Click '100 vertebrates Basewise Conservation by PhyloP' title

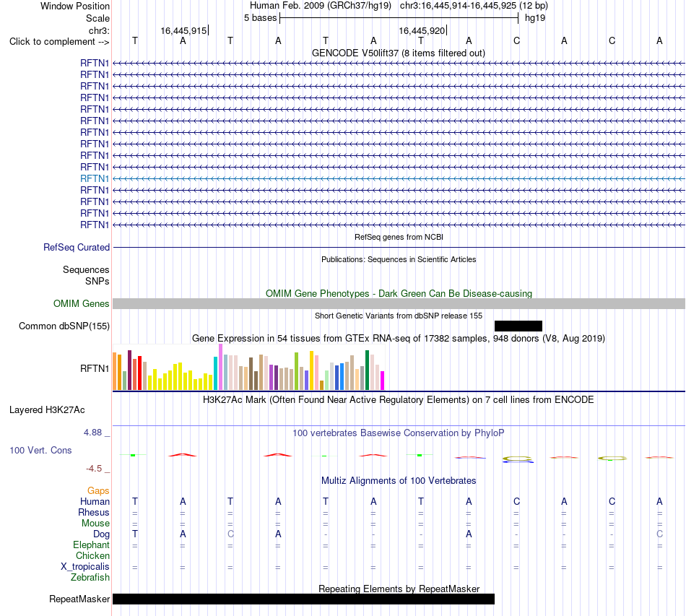pyautogui.click(x=398, y=433)
